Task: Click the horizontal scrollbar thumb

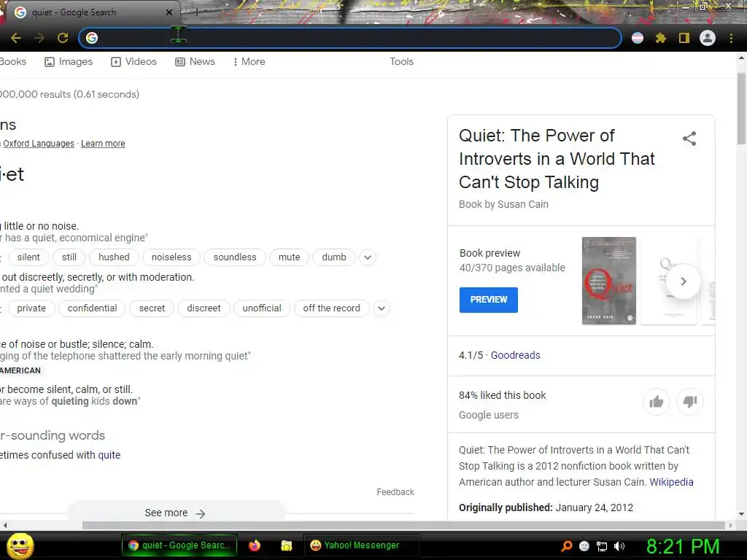Action: [403, 525]
